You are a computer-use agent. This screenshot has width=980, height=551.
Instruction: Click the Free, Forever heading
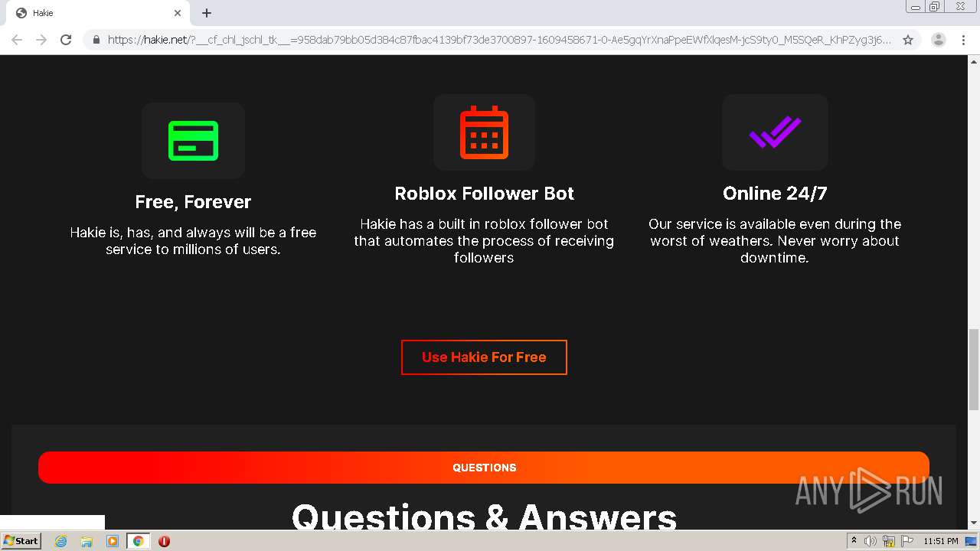point(193,202)
